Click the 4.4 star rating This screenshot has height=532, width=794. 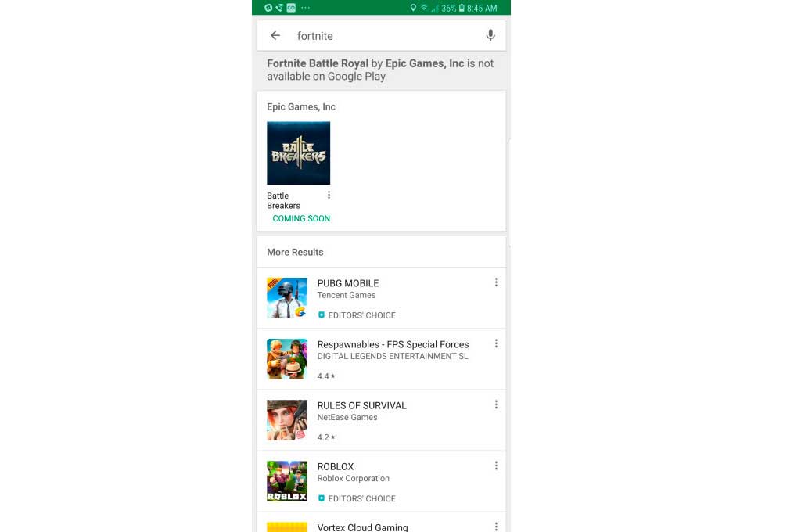[326, 376]
